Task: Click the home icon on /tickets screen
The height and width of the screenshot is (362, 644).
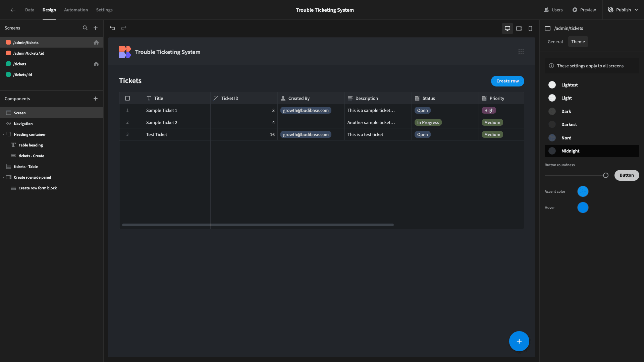Action: (96, 64)
